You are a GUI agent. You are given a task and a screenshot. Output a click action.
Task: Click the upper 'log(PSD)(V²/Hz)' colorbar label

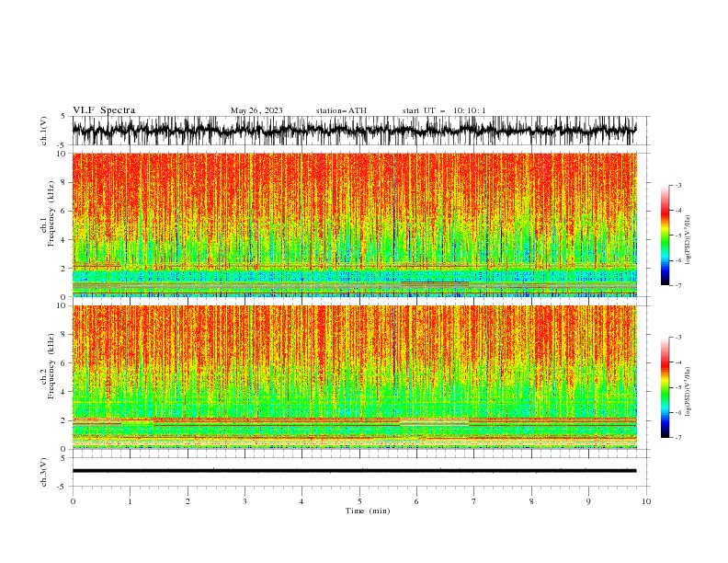pos(688,240)
